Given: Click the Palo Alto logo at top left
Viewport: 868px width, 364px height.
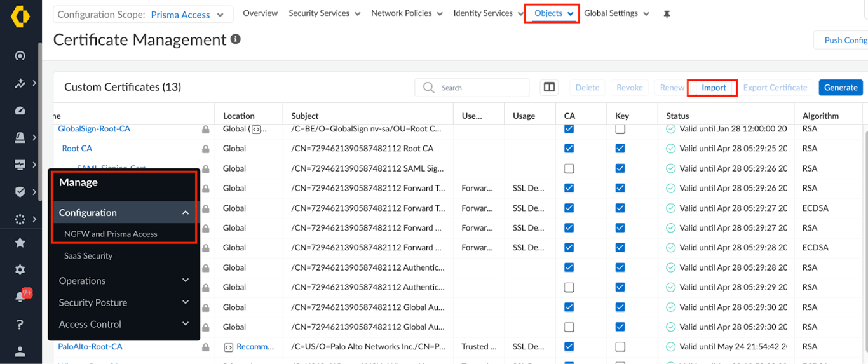Looking at the screenshot, I should coord(20,15).
